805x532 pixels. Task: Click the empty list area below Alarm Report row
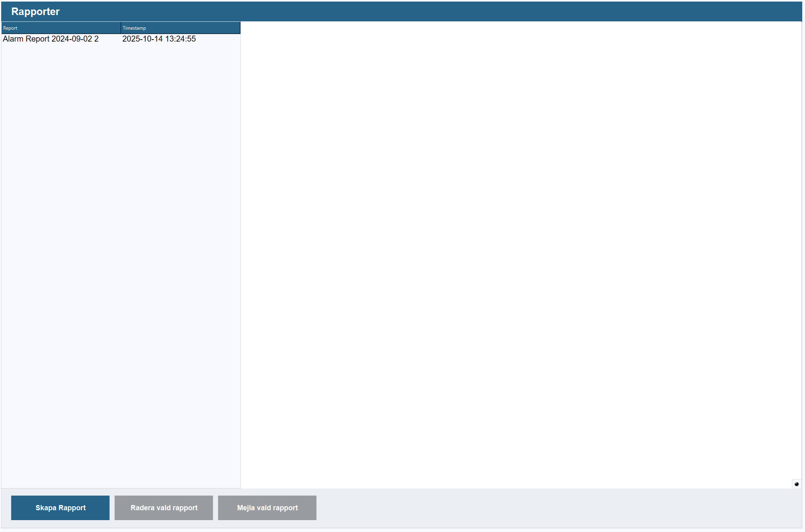119,257
